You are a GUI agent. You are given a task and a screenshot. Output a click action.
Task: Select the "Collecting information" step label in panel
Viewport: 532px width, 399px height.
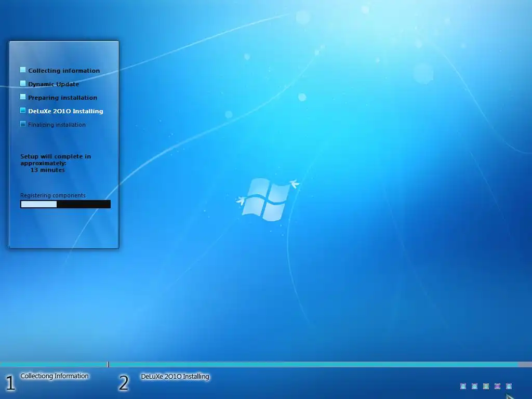64,71
